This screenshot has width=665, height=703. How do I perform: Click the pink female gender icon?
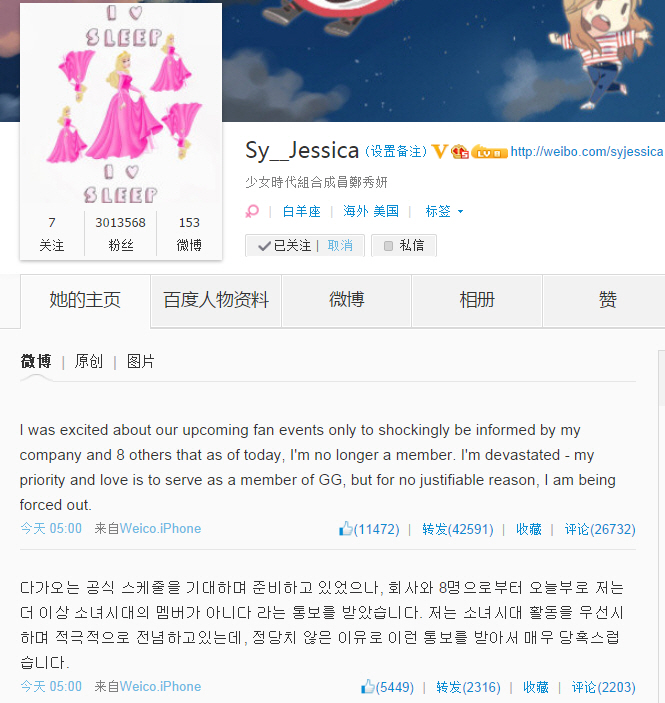pos(252,211)
